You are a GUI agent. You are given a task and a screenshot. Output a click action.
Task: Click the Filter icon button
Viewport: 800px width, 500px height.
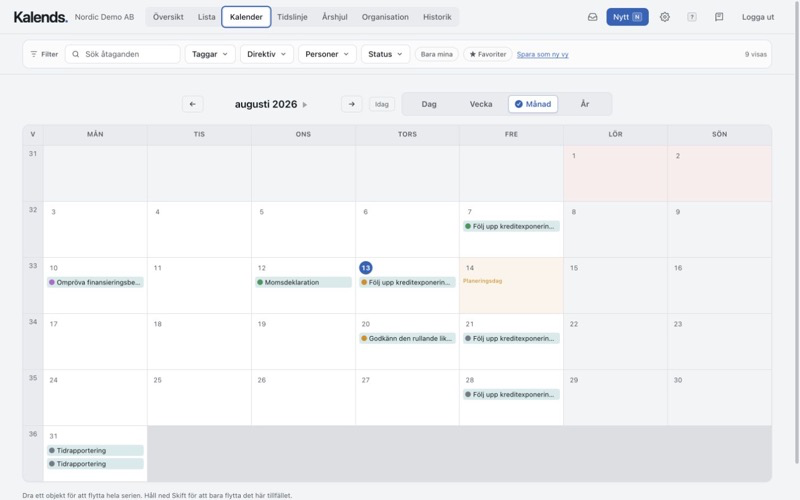tap(44, 54)
